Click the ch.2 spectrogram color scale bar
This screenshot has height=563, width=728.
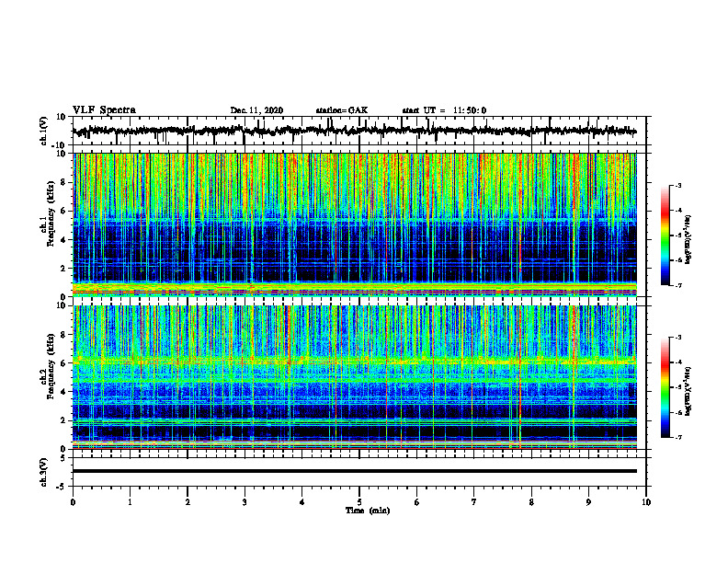click(665, 387)
